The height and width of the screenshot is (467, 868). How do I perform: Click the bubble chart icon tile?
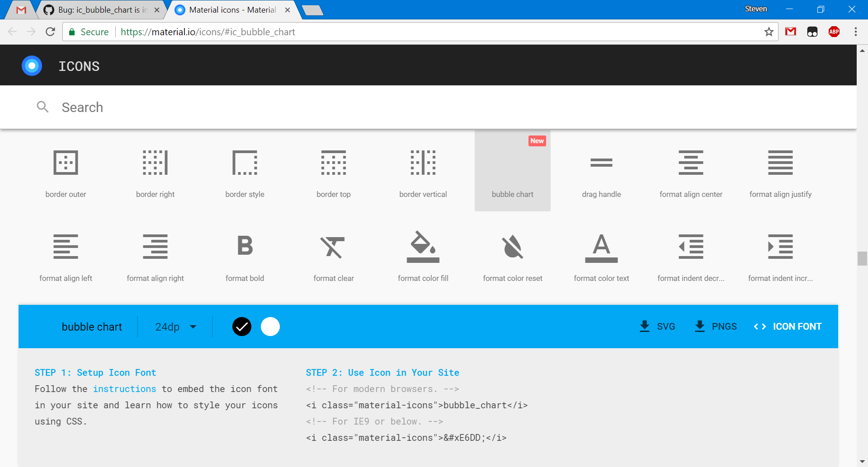click(x=513, y=171)
